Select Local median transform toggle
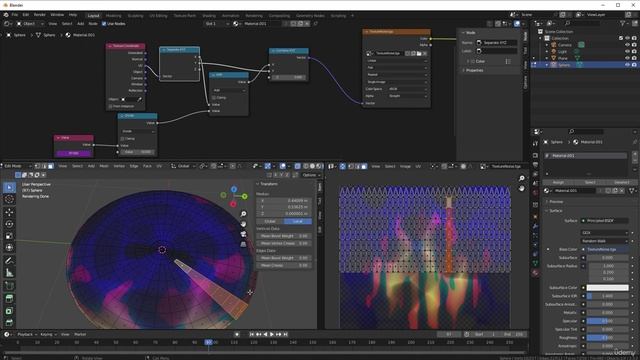 tap(298, 221)
